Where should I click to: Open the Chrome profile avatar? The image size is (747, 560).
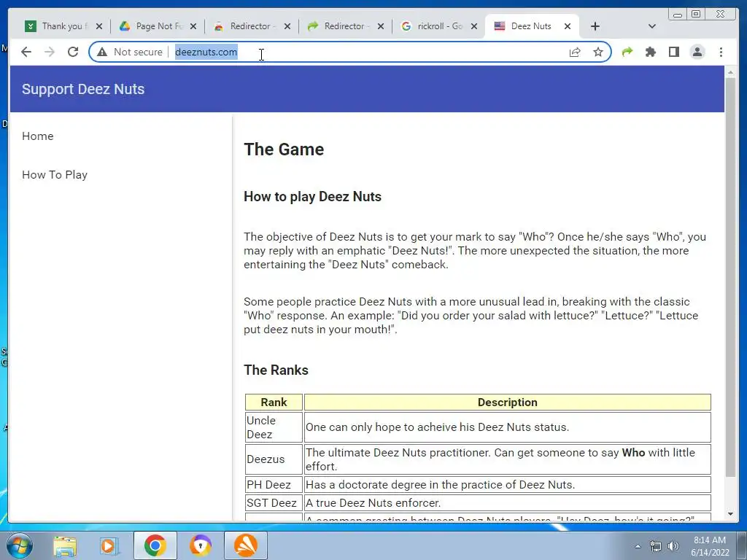697,52
